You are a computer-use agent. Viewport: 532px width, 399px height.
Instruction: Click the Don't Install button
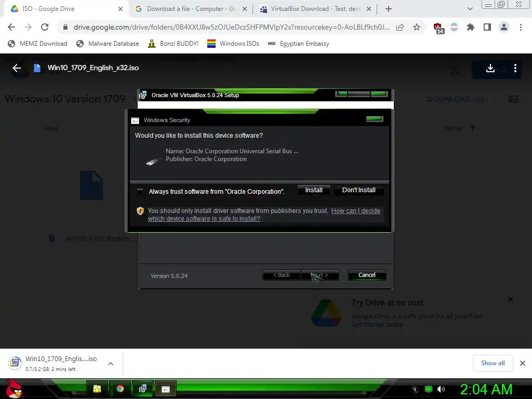point(358,190)
